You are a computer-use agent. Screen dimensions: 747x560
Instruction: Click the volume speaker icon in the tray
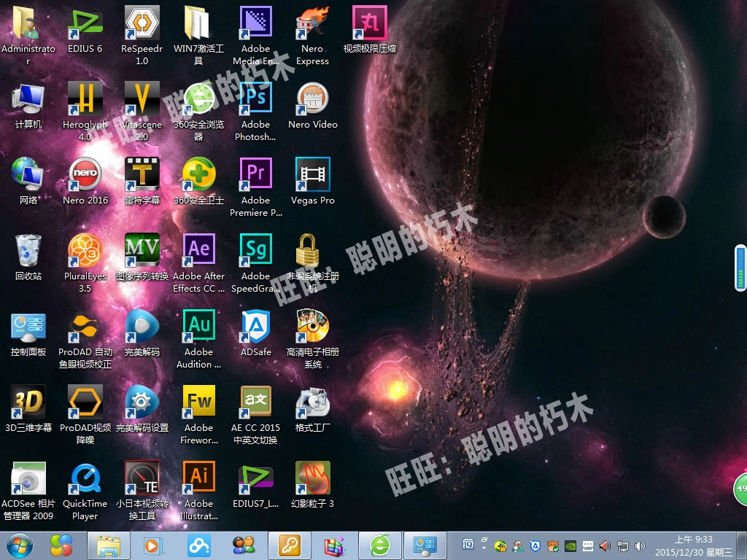pyautogui.click(x=640, y=544)
